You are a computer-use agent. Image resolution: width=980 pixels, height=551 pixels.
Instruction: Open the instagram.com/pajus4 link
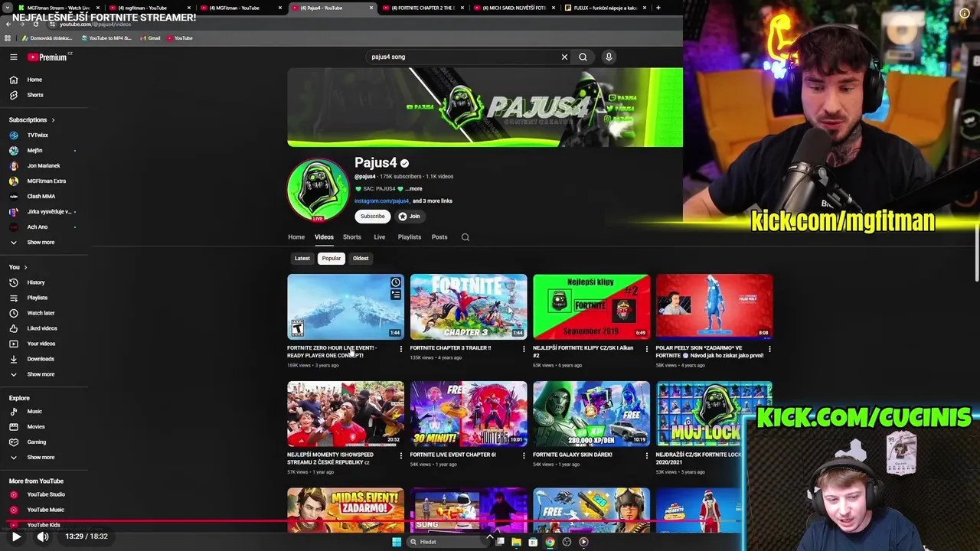[382, 201]
